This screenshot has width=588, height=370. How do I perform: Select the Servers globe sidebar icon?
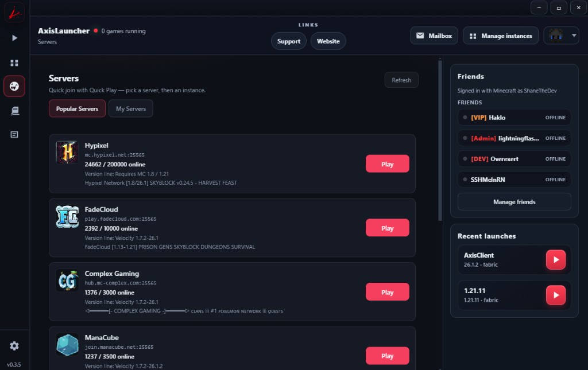point(14,86)
